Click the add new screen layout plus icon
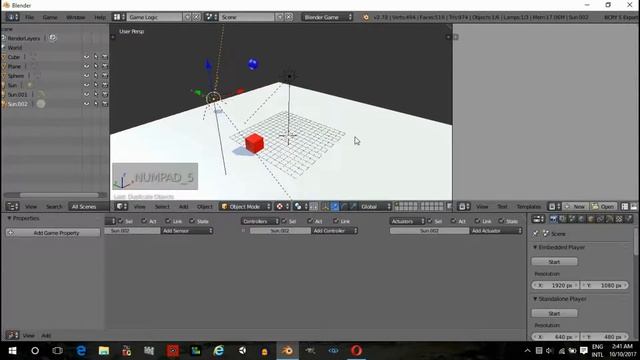This screenshot has width=640, height=360. (x=187, y=17)
